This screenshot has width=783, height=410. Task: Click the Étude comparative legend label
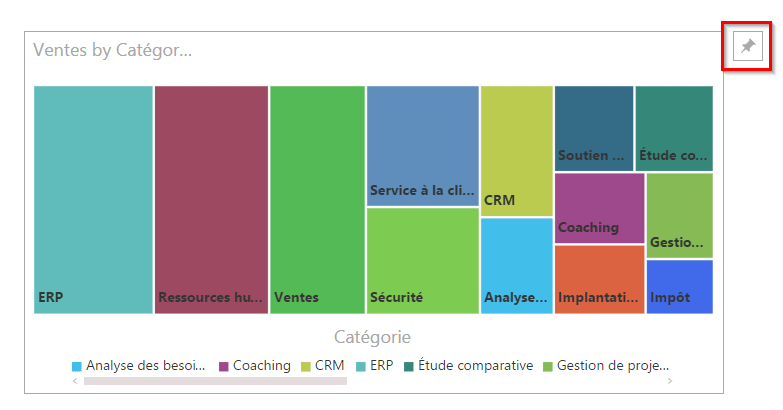(475, 366)
